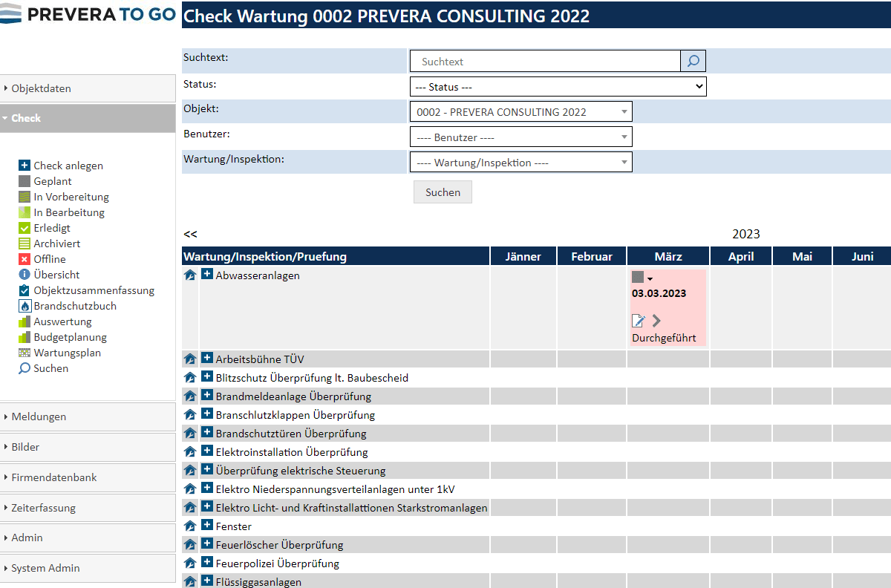891x588 pixels.
Task: Add check for Feuerlöscher Überprüfung via plus icon
Action: click(207, 544)
